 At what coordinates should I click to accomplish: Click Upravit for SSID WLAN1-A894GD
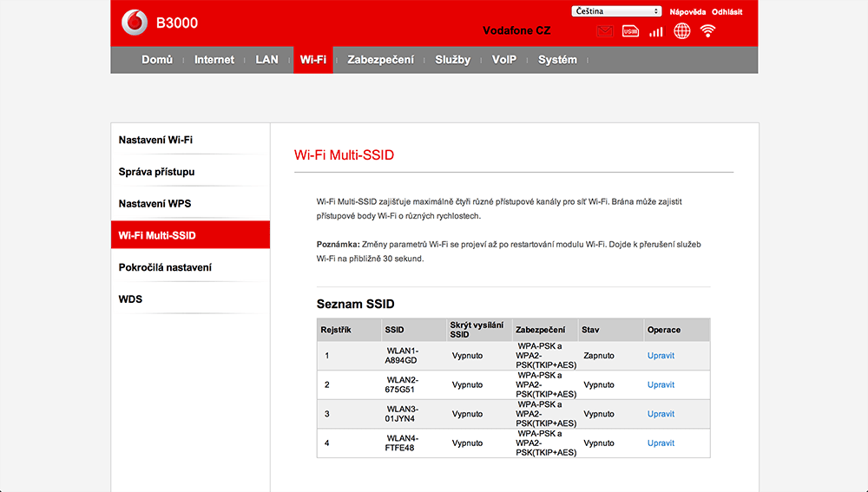(661, 356)
